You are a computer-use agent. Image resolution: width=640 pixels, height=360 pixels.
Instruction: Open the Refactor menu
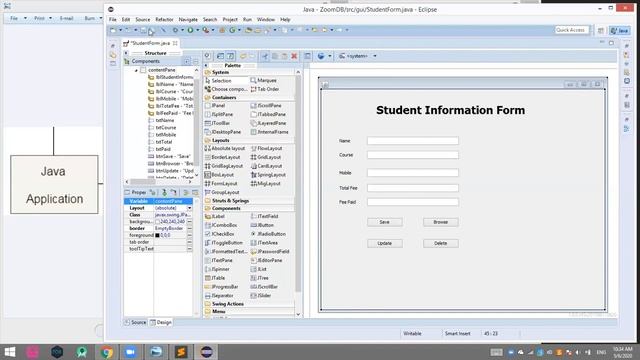pyautogui.click(x=164, y=20)
